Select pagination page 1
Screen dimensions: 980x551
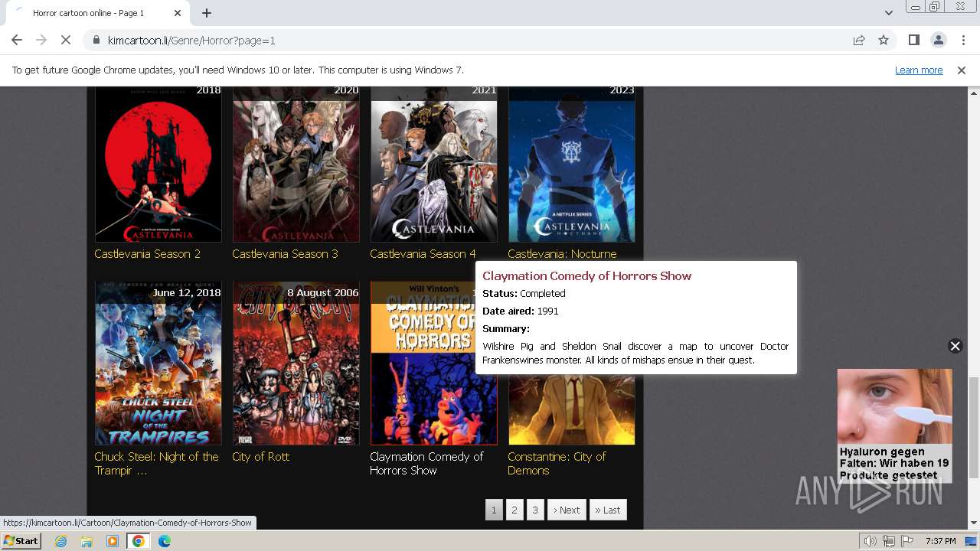point(494,510)
